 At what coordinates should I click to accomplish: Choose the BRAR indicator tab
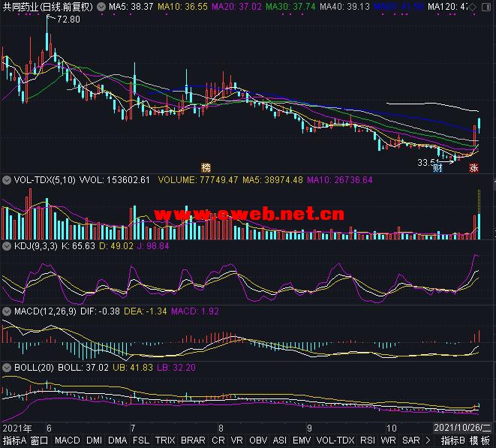(193, 440)
